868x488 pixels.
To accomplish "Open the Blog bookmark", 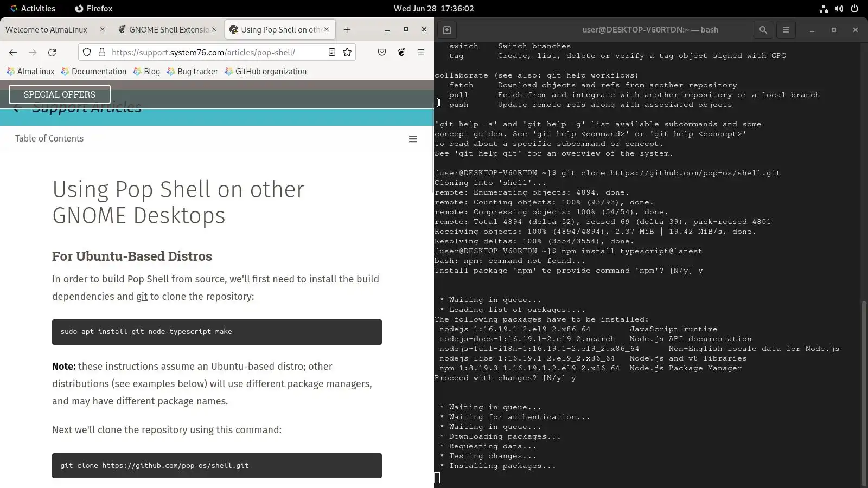I will [x=146, y=72].
